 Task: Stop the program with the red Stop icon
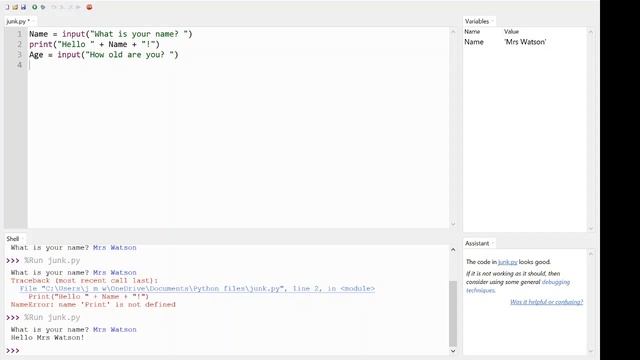click(x=89, y=7)
